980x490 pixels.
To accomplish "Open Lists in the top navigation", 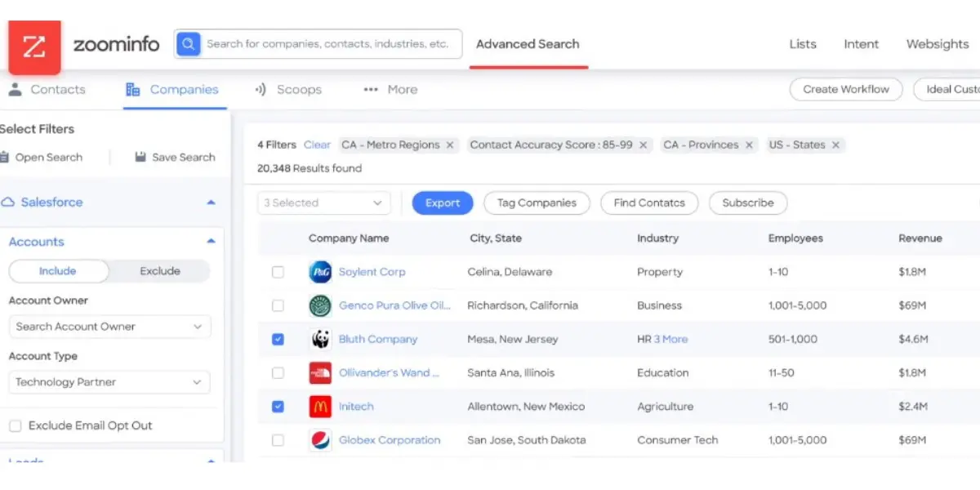I will pyautogui.click(x=803, y=44).
